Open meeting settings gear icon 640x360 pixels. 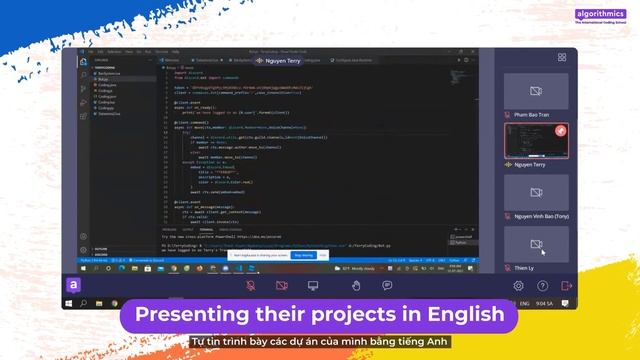pyautogui.click(x=518, y=286)
